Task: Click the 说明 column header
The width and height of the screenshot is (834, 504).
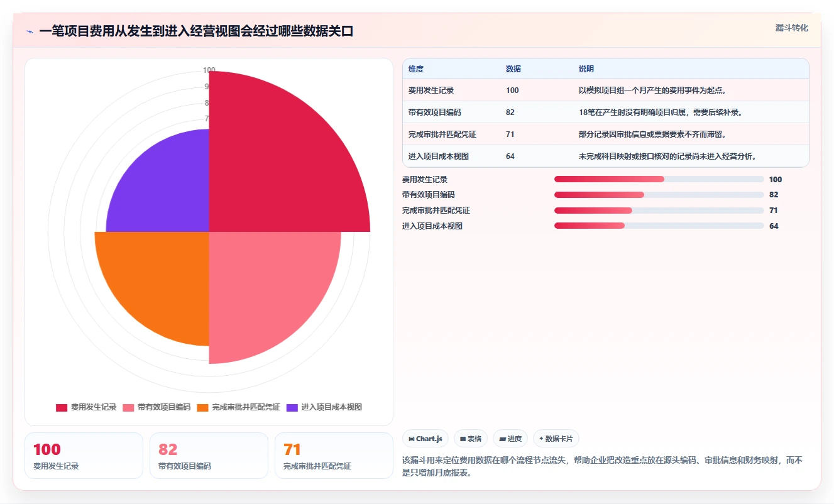Action: (x=586, y=69)
